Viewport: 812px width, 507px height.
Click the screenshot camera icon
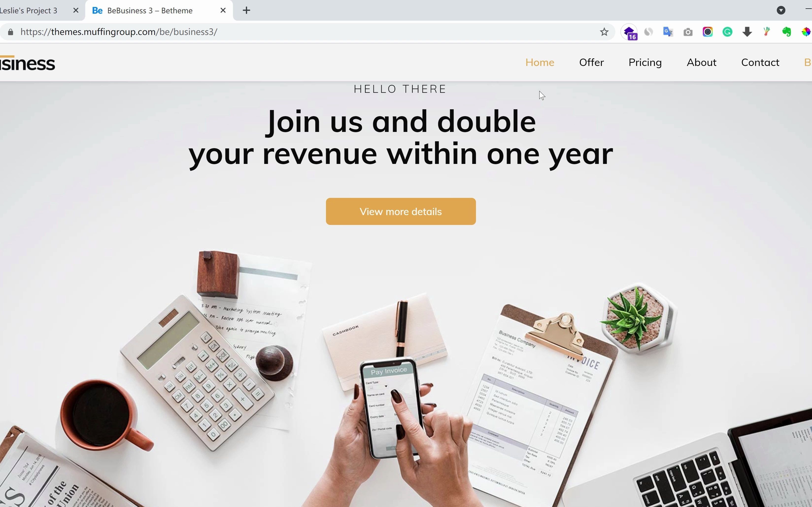[x=688, y=32]
